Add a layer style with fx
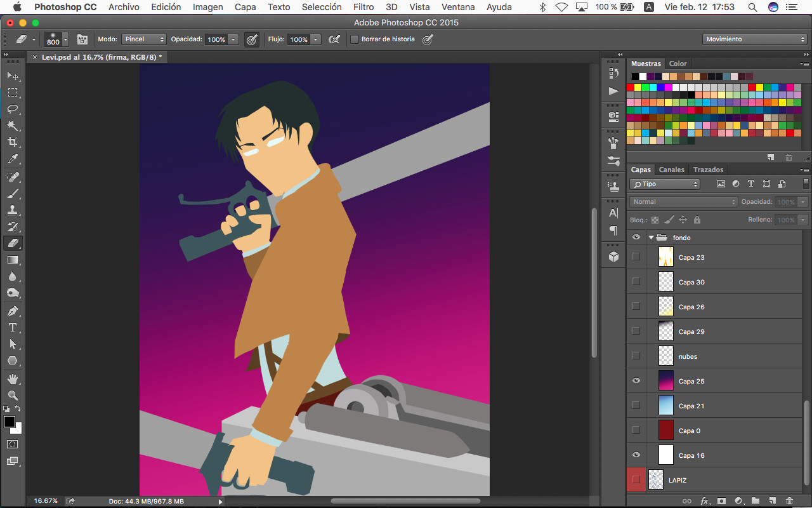This screenshot has width=812, height=508. [x=704, y=501]
